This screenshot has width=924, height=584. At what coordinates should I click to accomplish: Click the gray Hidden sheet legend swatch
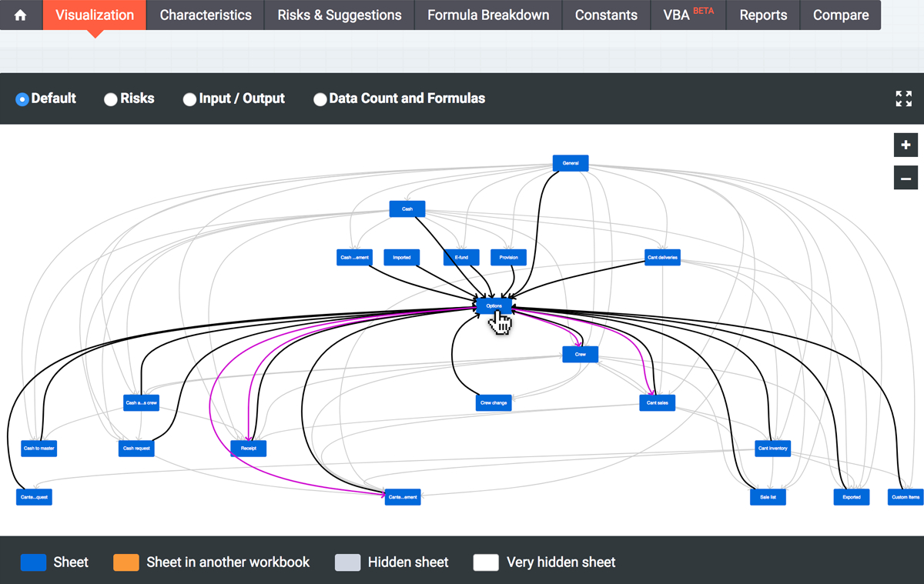[347, 562]
